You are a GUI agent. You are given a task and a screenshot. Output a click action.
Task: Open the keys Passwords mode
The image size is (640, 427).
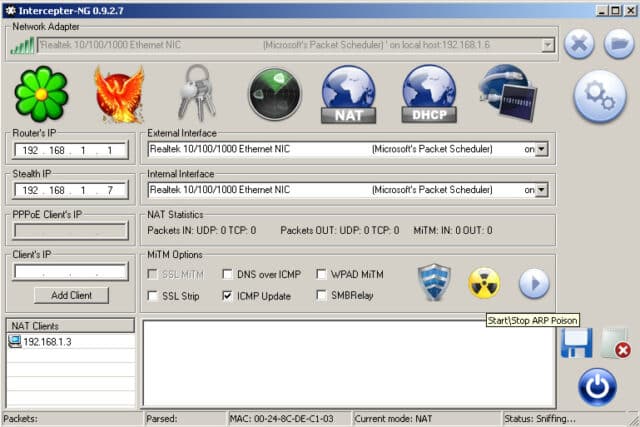point(197,93)
